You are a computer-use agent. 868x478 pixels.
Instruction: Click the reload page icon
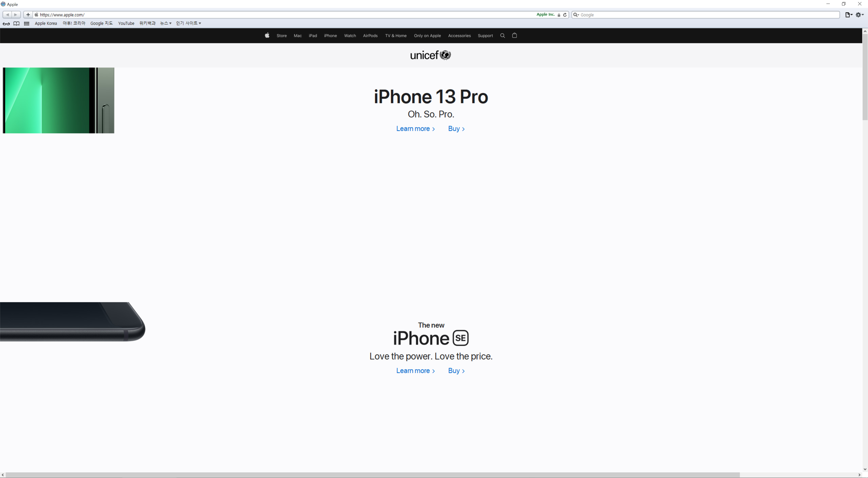click(x=565, y=15)
